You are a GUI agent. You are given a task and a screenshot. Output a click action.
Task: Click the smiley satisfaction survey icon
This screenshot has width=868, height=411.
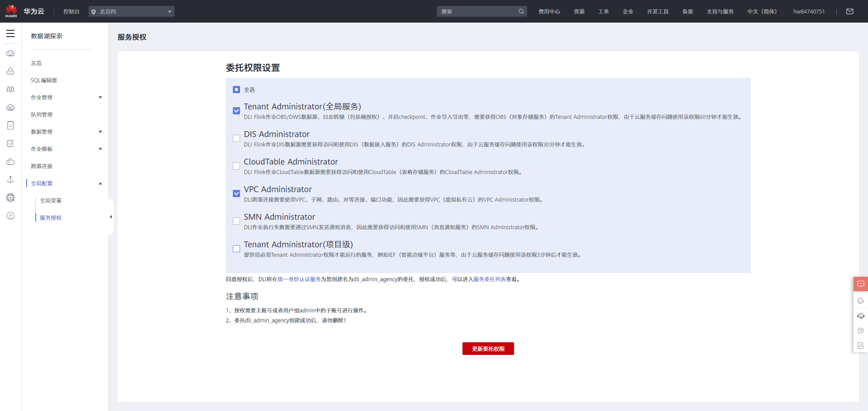(x=861, y=301)
